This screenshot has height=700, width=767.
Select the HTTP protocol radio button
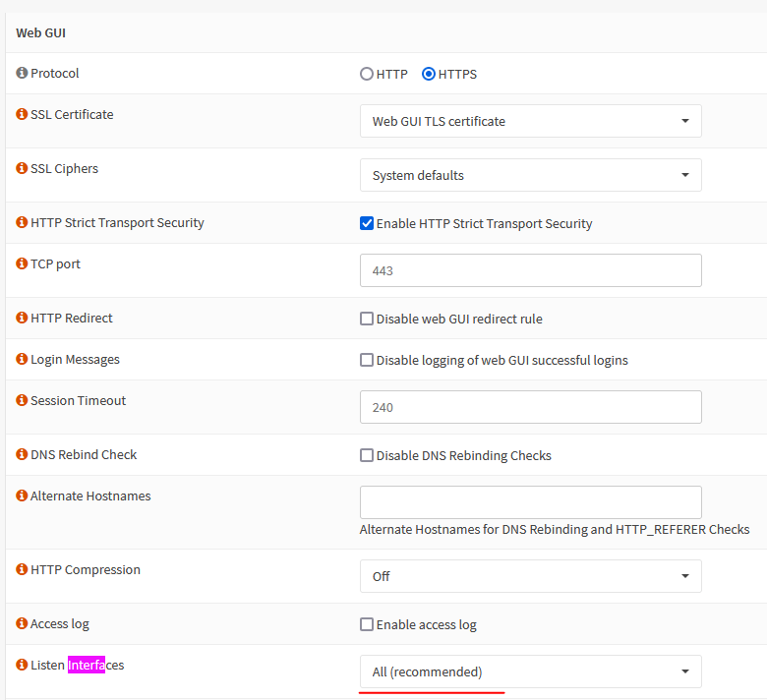coord(367,74)
